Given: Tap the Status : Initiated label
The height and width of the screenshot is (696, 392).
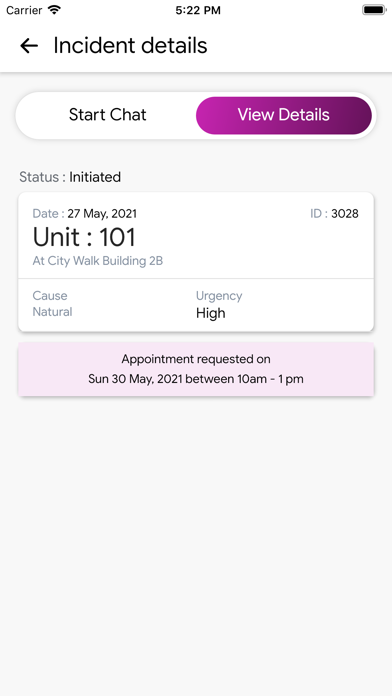Looking at the screenshot, I should pyautogui.click(x=70, y=177).
